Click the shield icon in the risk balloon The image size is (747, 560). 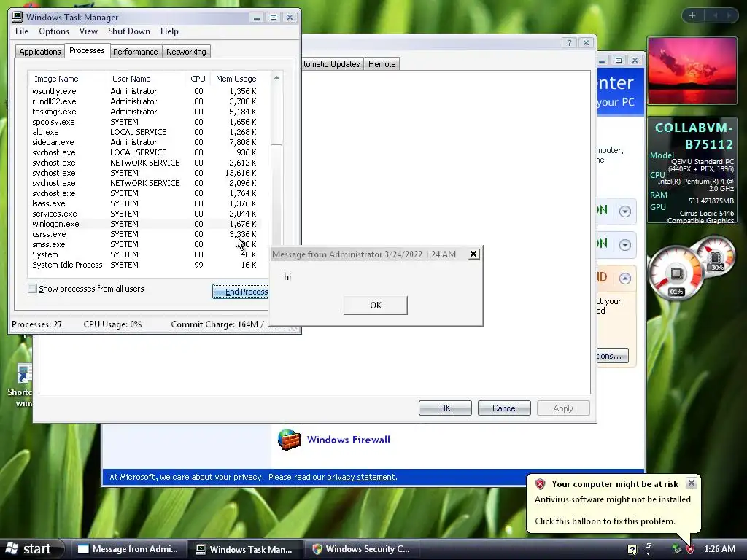click(540, 484)
